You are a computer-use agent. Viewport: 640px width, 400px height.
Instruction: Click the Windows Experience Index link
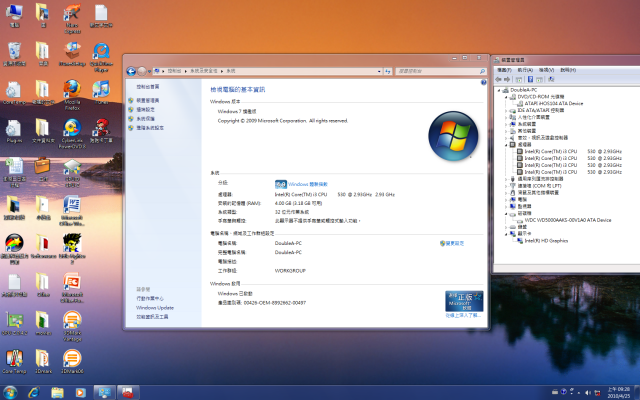308,184
